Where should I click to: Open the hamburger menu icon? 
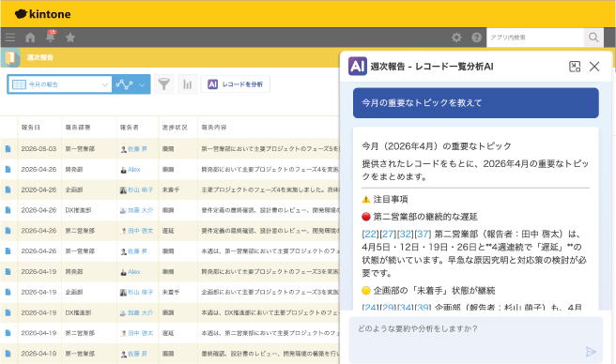click(10, 38)
